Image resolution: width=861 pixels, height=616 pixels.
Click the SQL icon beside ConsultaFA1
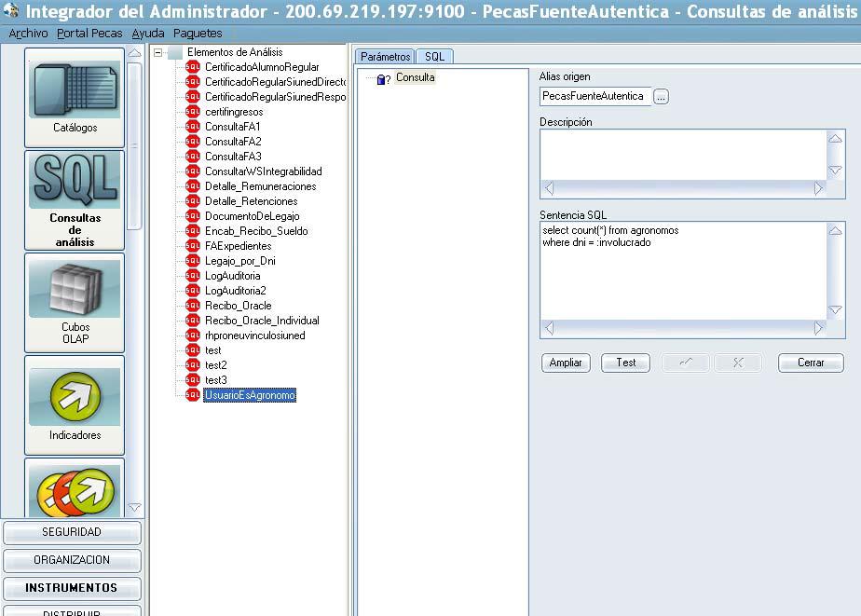pyautogui.click(x=193, y=127)
